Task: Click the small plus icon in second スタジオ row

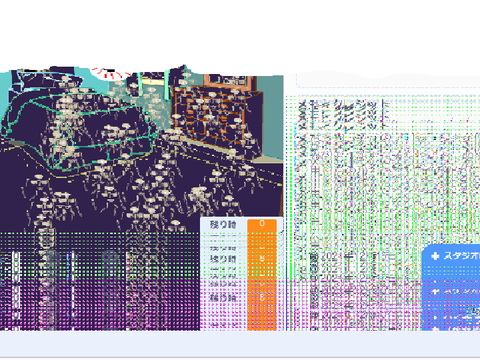Action: [436, 291]
